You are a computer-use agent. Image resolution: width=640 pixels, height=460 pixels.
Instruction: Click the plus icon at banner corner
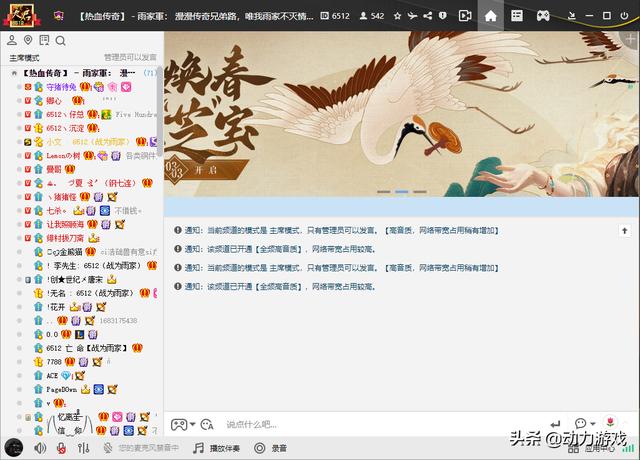[631, 40]
